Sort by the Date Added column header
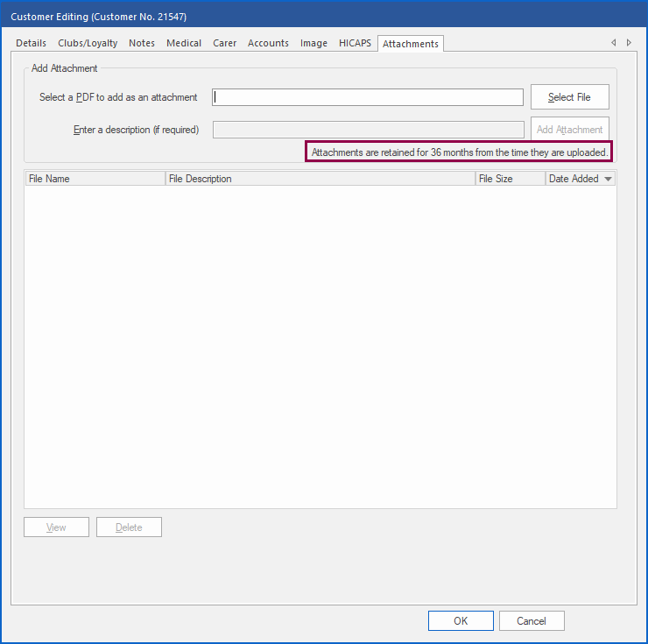 click(x=581, y=179)
